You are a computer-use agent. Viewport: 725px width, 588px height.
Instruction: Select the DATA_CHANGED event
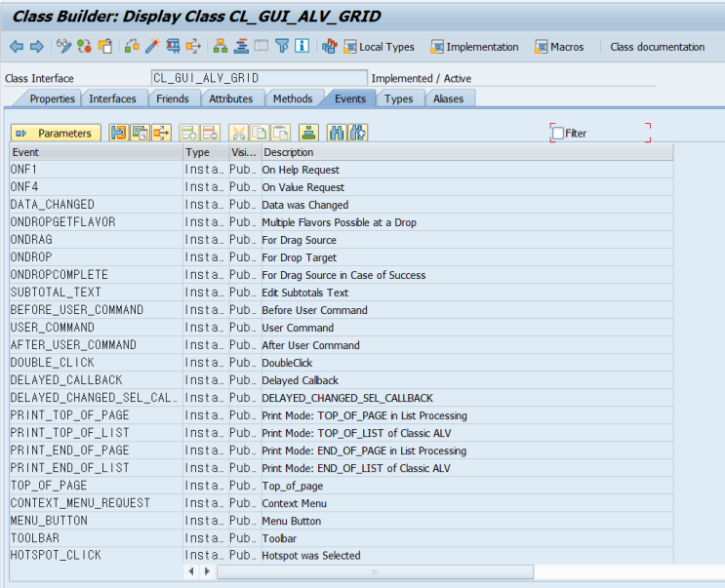pyautogui.click(x=97, y=205)
